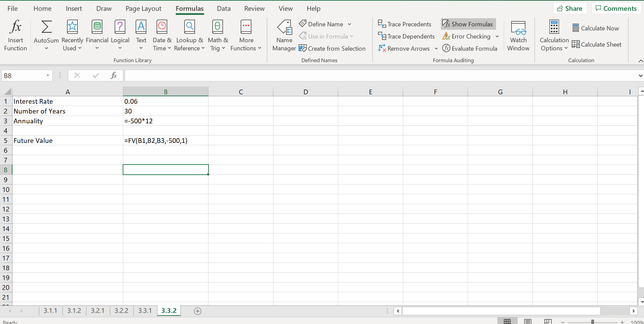
Task: Add a new sheet with the plus button
Action: click(198, 311)
